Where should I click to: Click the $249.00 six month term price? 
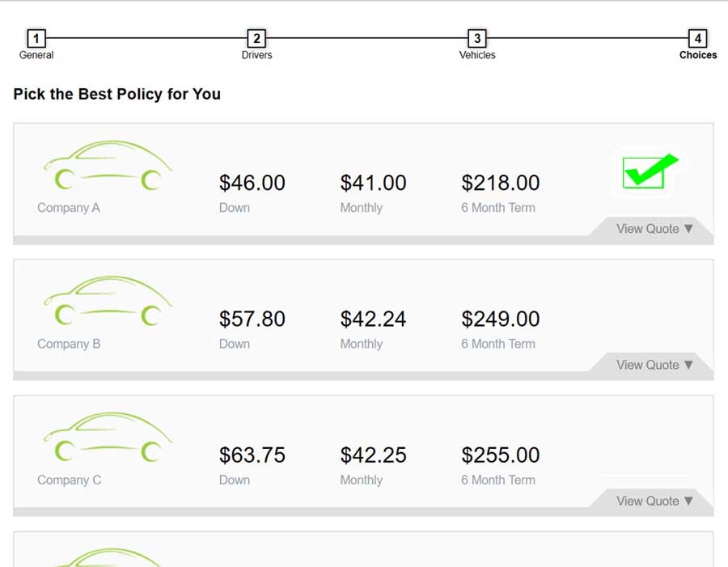click(x=501, y=319)
